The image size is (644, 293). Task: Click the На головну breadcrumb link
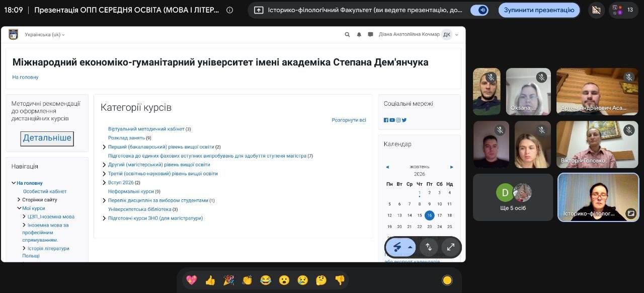[x=25, y=77]
